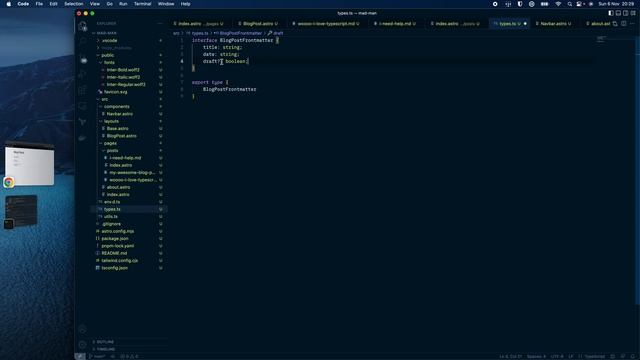Open the errors and warnings counter
Screen dimensions: 640x360
pos(129,356)
